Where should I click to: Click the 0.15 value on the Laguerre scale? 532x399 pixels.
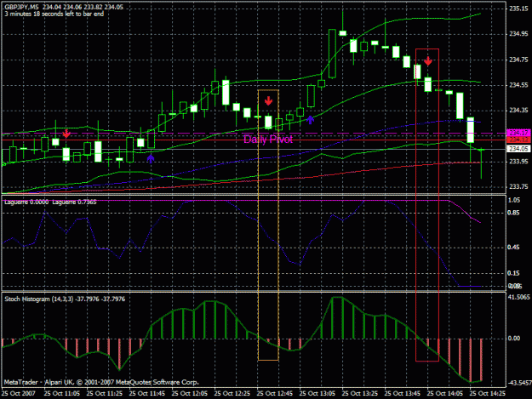[x=513, y=273]
